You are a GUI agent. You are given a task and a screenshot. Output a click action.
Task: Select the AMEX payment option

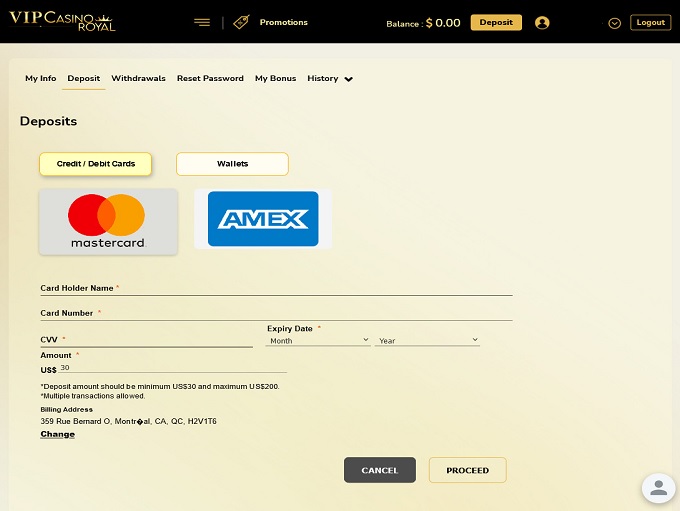[263, 219]
